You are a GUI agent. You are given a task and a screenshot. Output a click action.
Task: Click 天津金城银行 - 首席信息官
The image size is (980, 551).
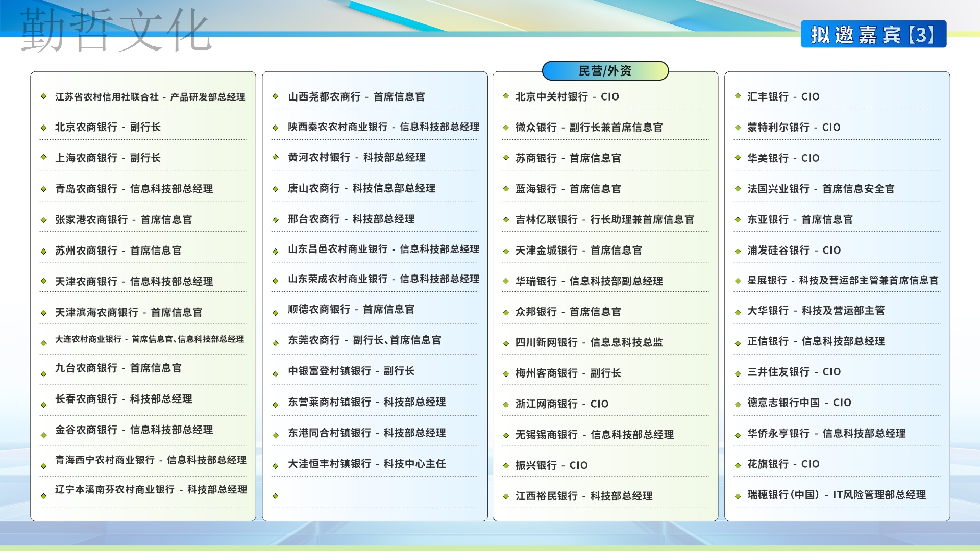pyautogui.click(x=579, y=251)
